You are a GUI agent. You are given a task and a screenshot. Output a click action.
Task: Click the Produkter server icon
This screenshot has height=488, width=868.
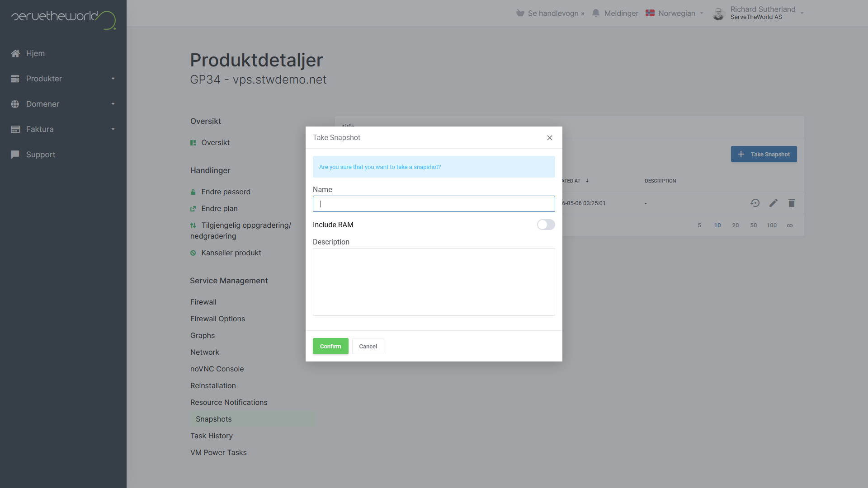pos(15,79)
